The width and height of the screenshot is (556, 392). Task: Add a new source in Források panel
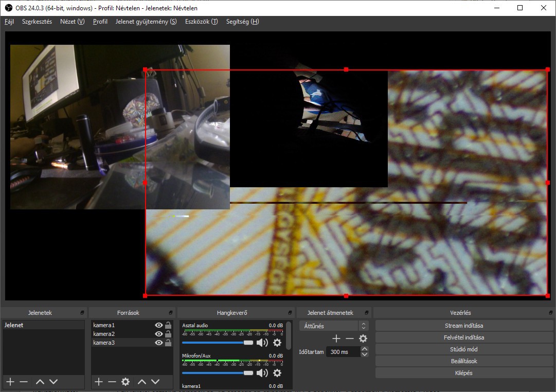(x=99, y=382)
